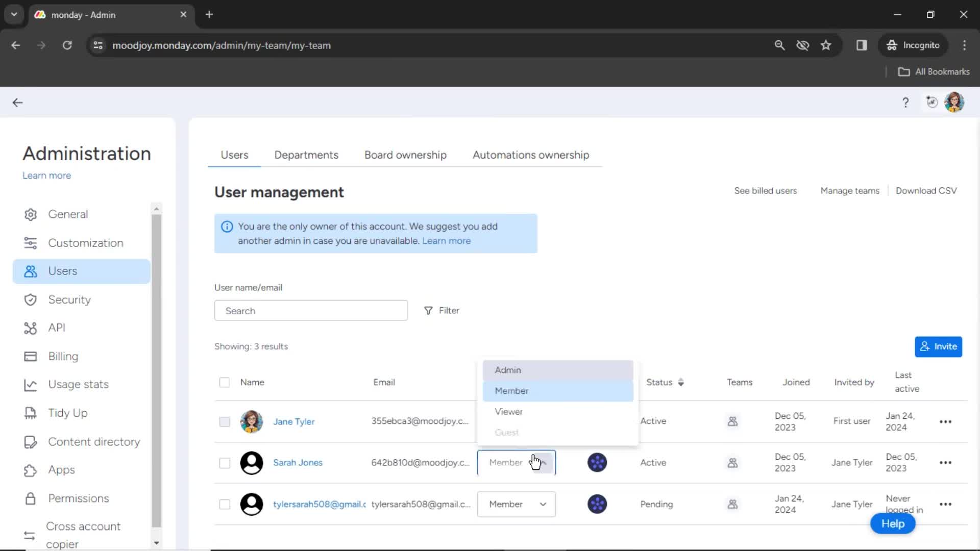Open Customization sliders icon in sidebar

coord(31,243)
